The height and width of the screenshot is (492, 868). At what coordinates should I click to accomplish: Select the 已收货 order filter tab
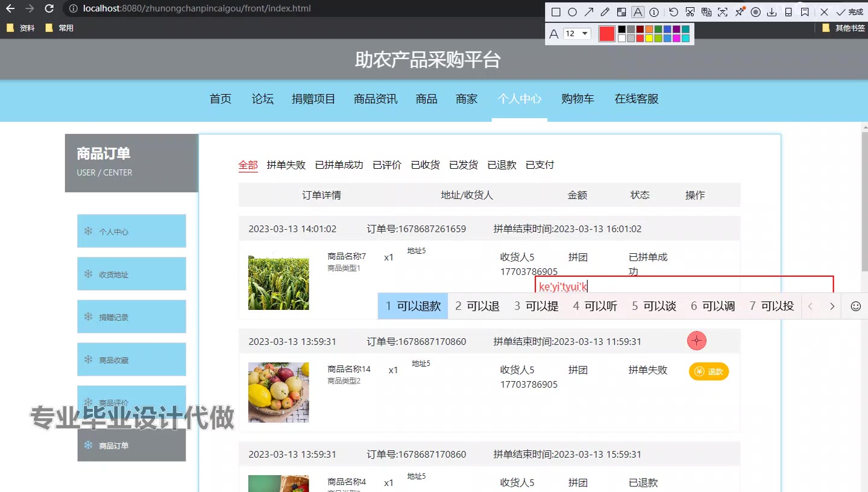426,165
